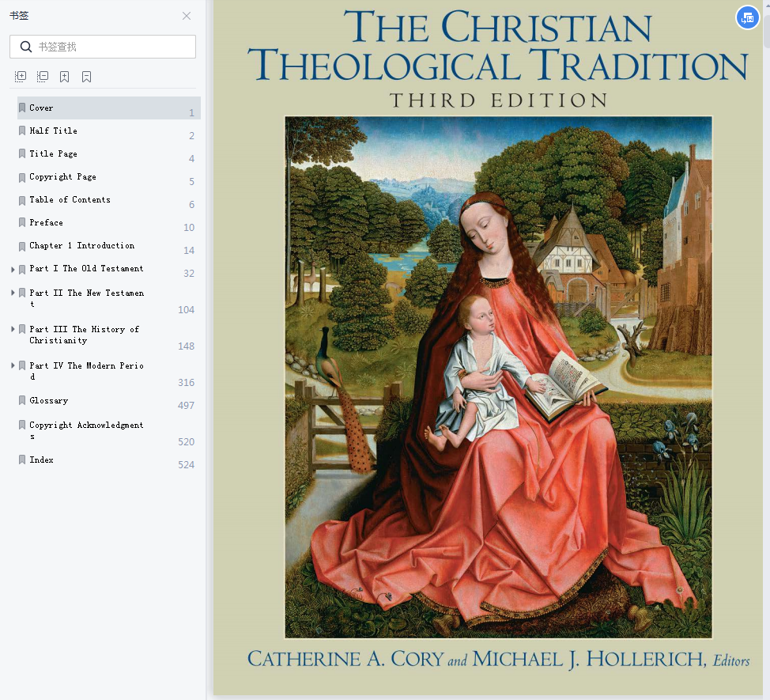This screenshot has width=770, height=700.
Task: Expand Part II The New Testament
Action: coord(13,293)
